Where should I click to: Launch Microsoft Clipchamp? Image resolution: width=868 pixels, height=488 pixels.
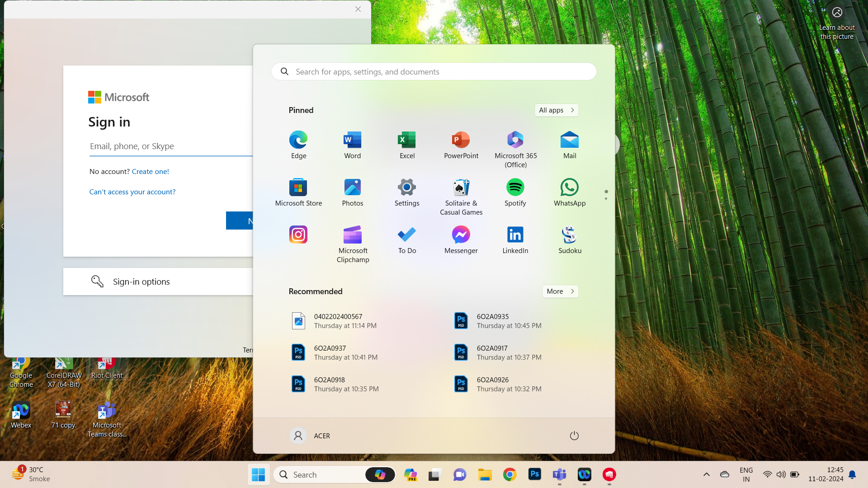pyautogui.click(x=353, y=244)
